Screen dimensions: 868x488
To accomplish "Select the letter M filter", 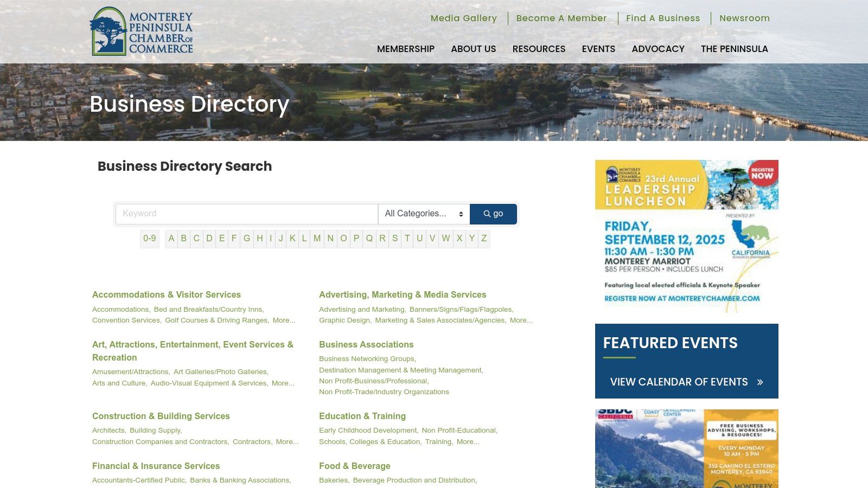I will click(317, 239).
